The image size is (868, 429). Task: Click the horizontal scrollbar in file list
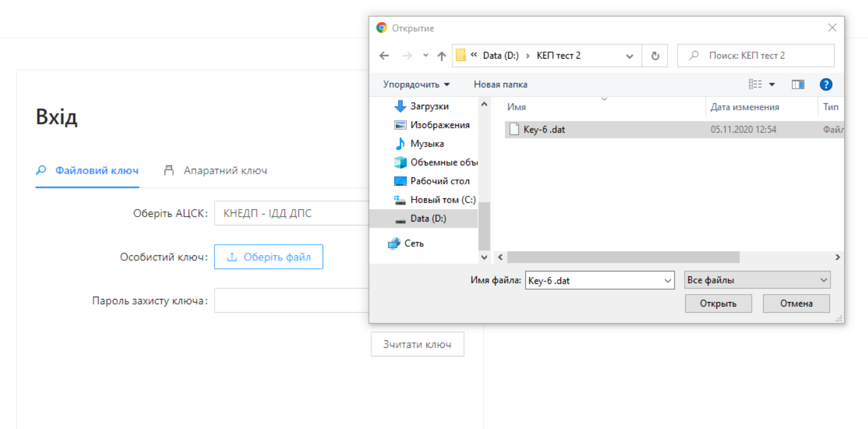623,258
